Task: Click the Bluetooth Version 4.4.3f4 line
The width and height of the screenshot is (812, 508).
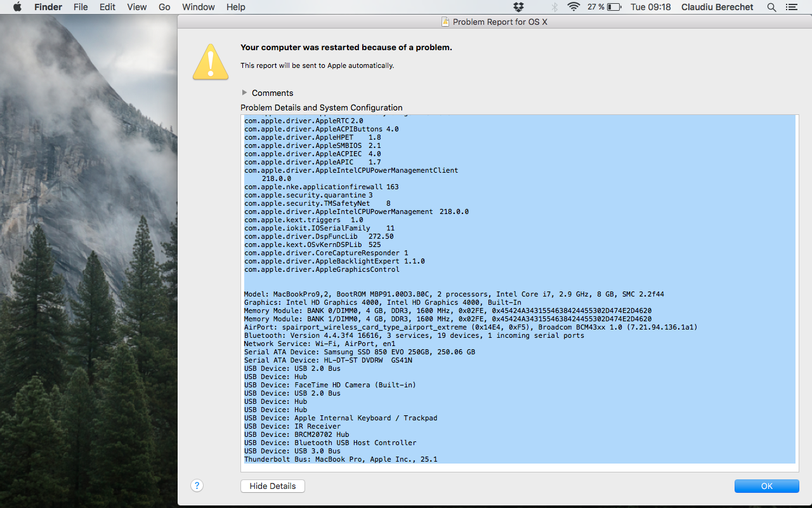Action: pyautogui.click(x=414, y=335)
